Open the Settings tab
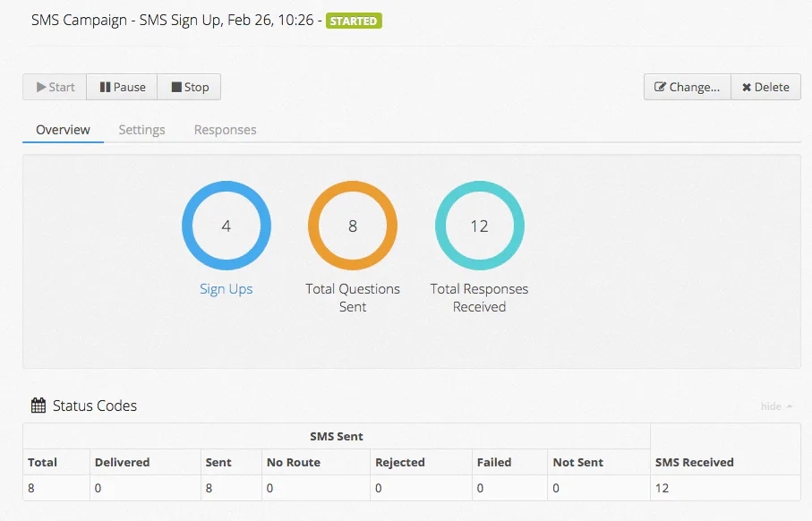 point(141,130)
